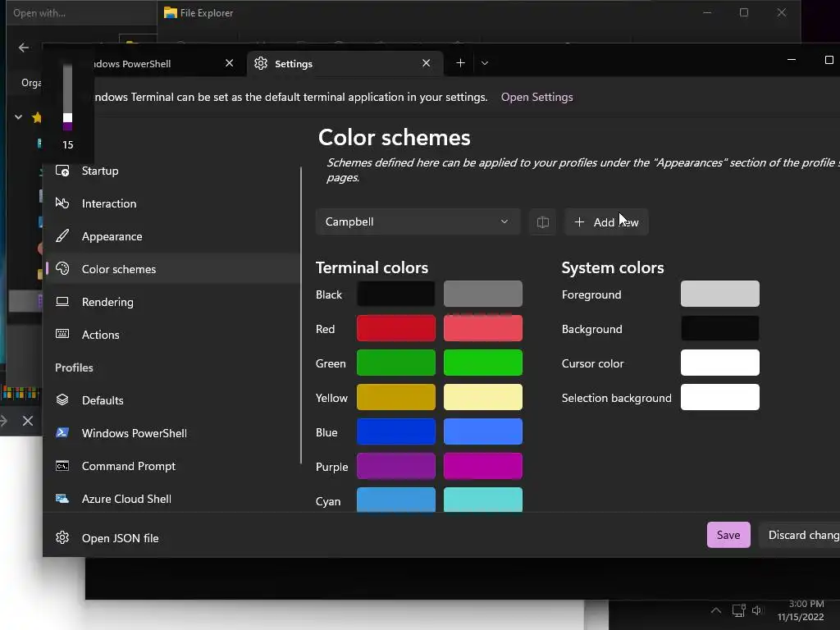
Task: Pick the dark Black terminal color
Action: click(396, 294)
